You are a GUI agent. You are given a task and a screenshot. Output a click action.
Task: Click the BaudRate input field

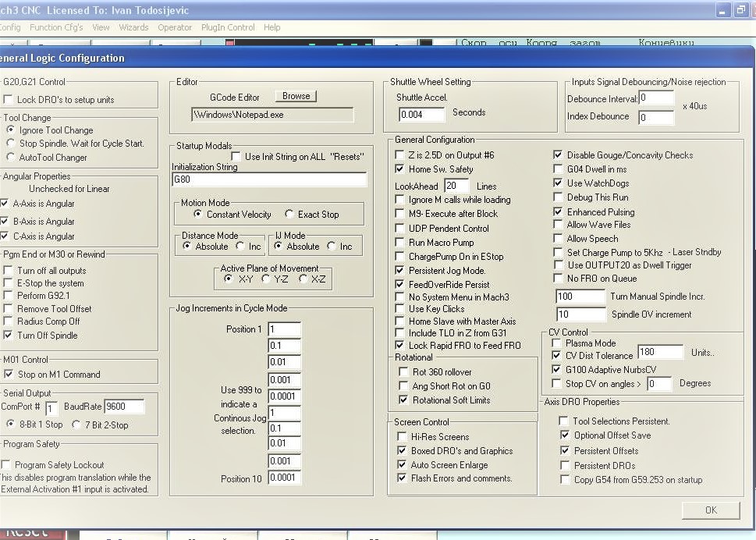coord(124,407)
